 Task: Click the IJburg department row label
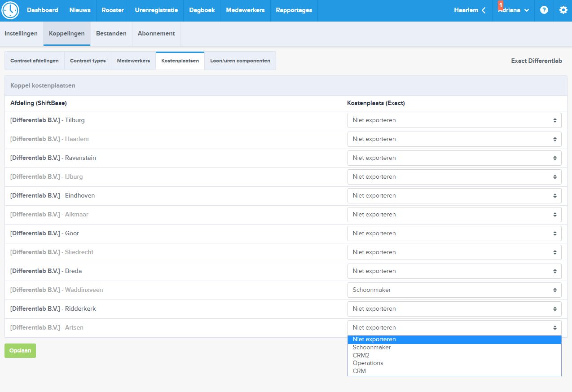tap(47, 177)
